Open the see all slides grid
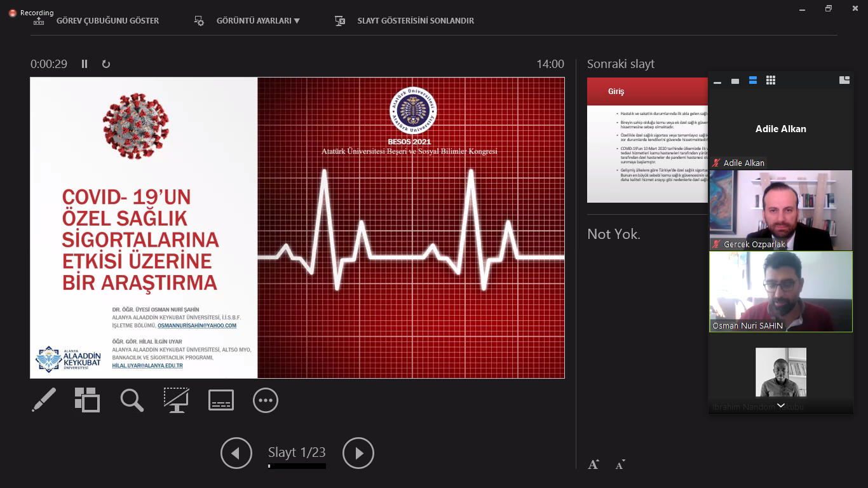The width and height of the screenshot is (868, 488). point(87,400)
